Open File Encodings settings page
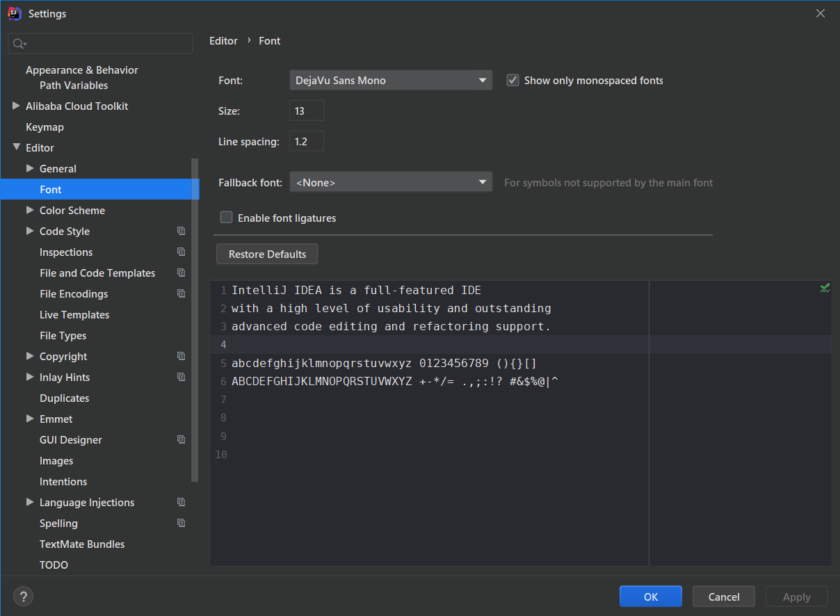840x616 pixels. [74, 294]
